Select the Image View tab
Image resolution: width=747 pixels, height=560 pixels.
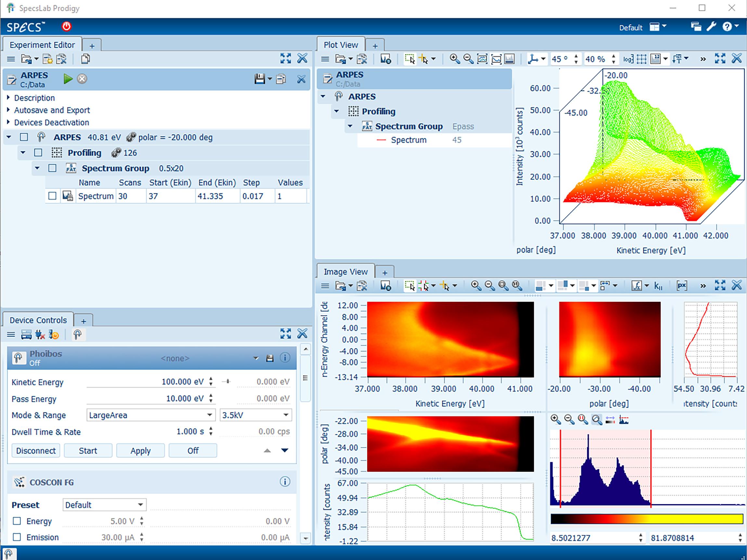click(x=345, y=272)
